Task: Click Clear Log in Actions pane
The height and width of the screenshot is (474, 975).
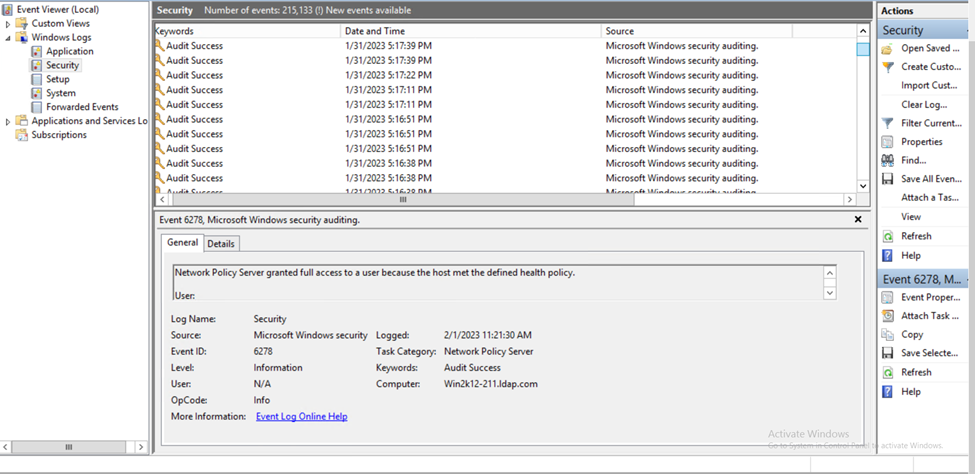Action: click(923, 104)
